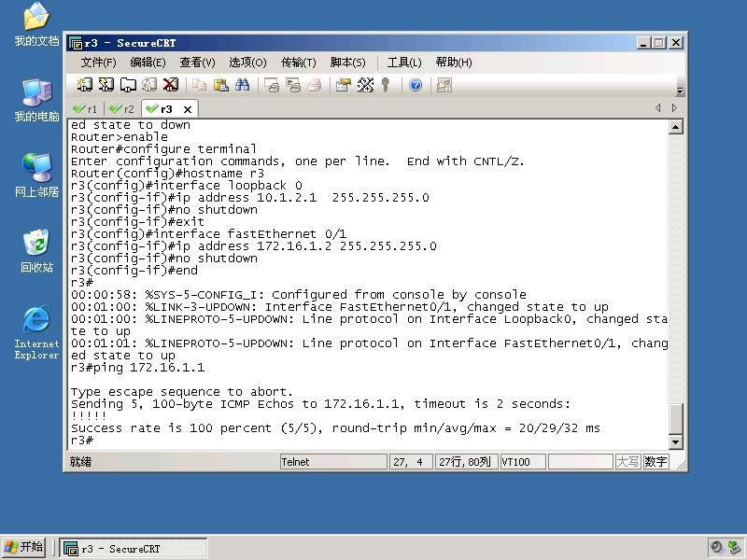Click terminal scrollbar up arrow
Image resolution: width=747 pixels, height=560 pixels.
675,127
